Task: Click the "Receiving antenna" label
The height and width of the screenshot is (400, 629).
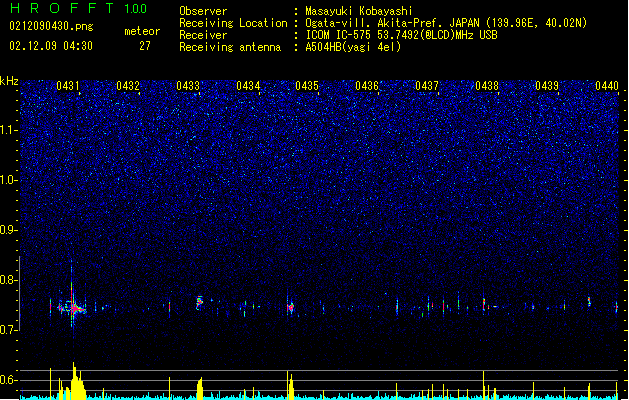Action: click(230, 47)
